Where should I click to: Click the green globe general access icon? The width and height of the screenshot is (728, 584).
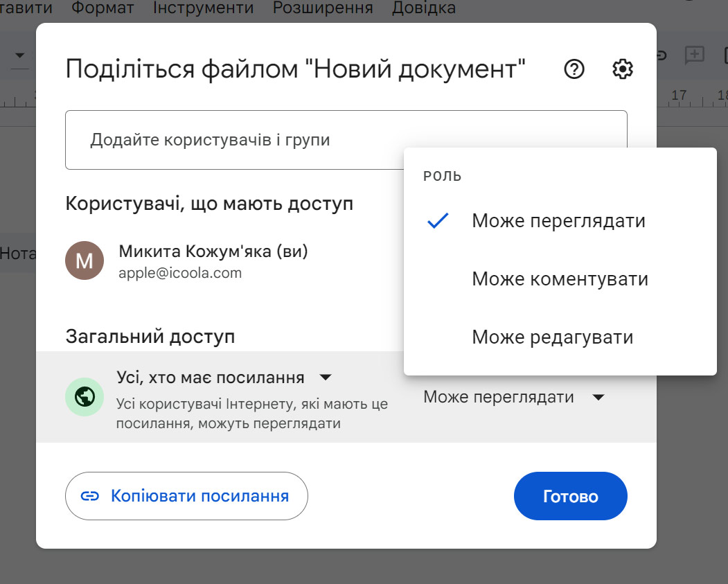85,397
